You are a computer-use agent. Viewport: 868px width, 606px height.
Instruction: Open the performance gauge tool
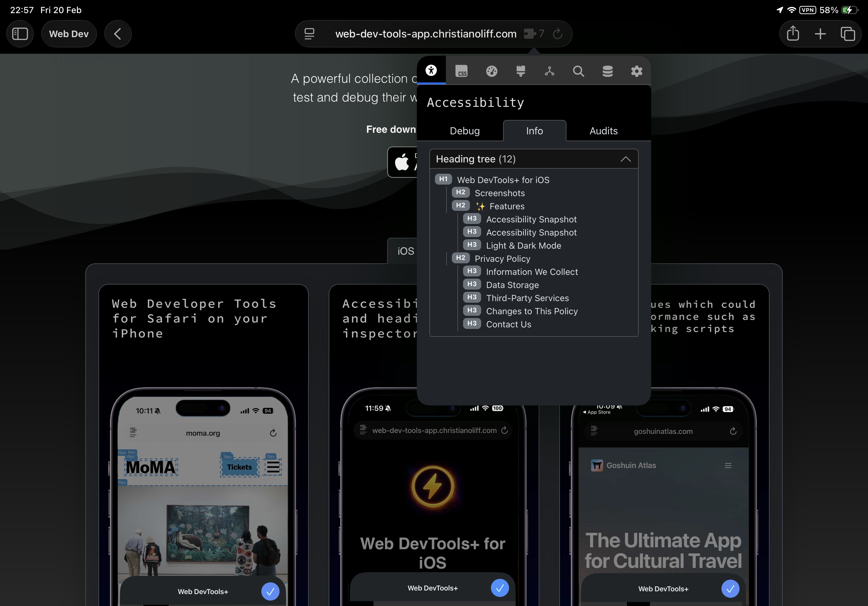coord(492,71)
